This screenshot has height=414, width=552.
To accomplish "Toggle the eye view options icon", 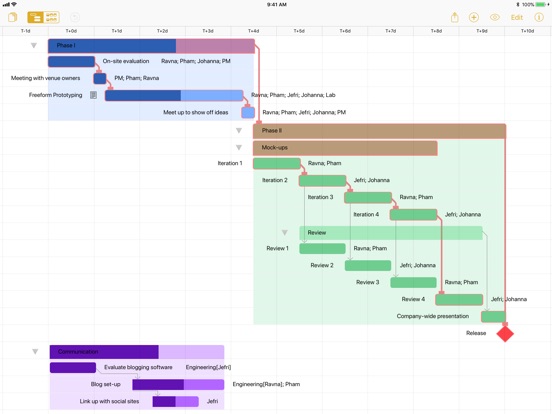I will [x=495, y=17].
